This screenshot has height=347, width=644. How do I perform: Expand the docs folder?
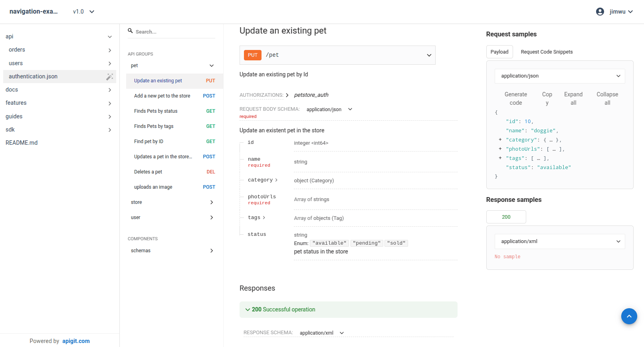click(110, 90)
